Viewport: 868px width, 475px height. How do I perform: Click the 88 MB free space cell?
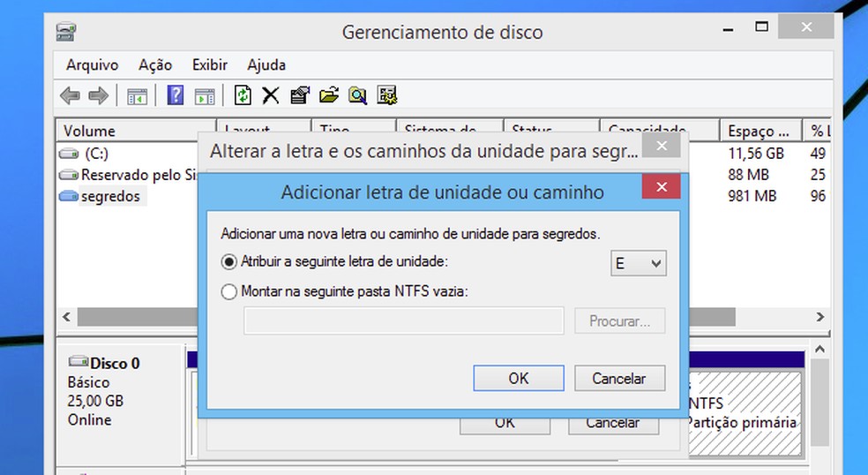(748, 175)
